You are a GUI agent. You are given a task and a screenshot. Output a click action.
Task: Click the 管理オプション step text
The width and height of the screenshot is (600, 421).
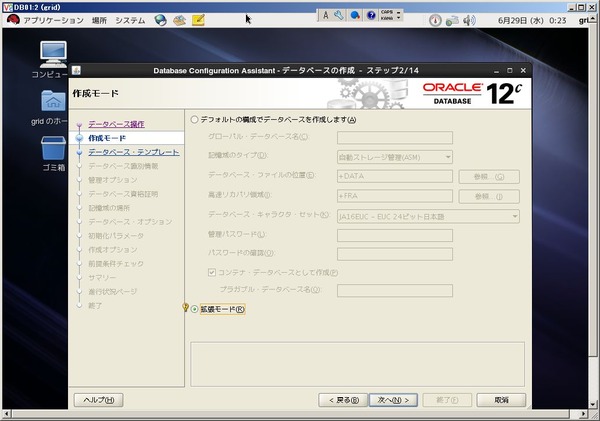pos(112,180)
